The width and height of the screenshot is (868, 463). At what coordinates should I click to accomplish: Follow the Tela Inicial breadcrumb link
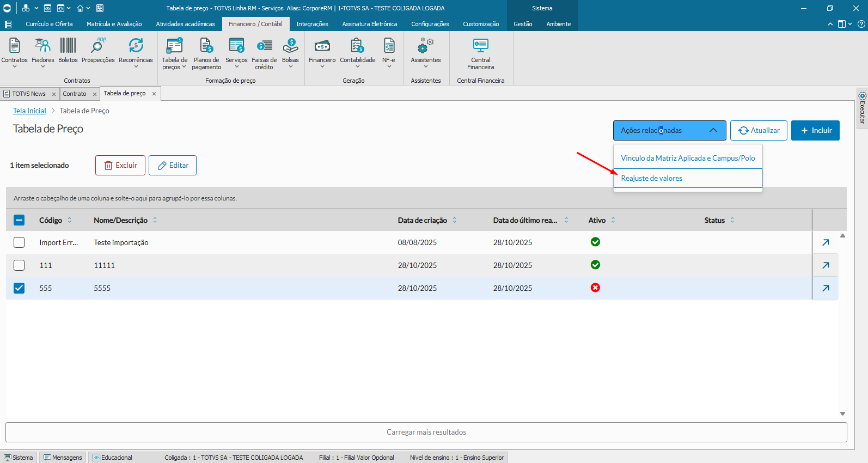29,111
